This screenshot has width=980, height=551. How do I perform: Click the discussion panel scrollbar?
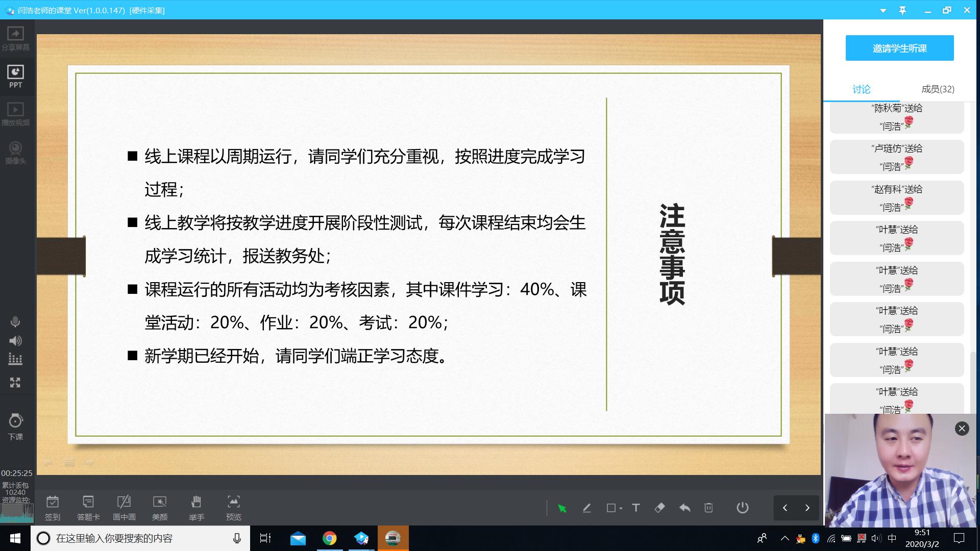[973, 382]
